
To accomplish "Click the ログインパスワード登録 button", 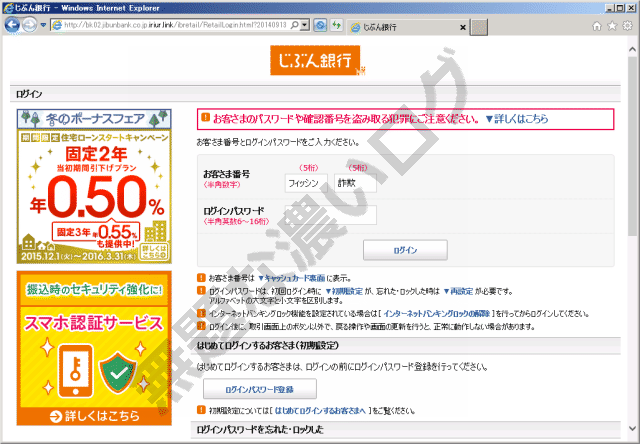I will (260, 389).
